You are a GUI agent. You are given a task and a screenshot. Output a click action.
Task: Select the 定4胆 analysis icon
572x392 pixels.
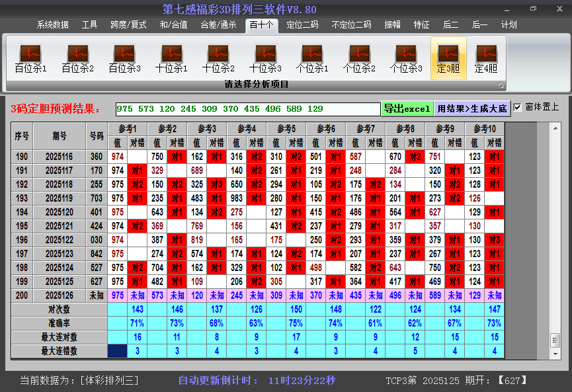click(486, 58)
